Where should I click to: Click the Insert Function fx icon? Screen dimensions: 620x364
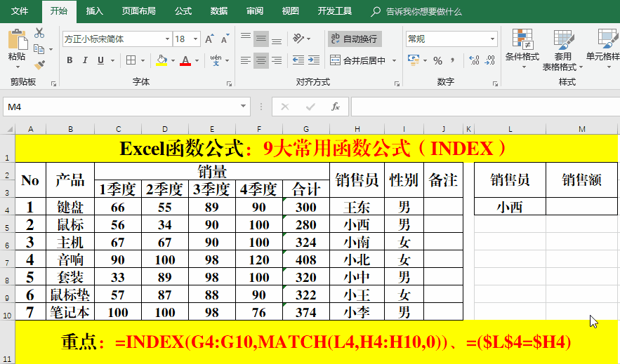tap(336, 107)
